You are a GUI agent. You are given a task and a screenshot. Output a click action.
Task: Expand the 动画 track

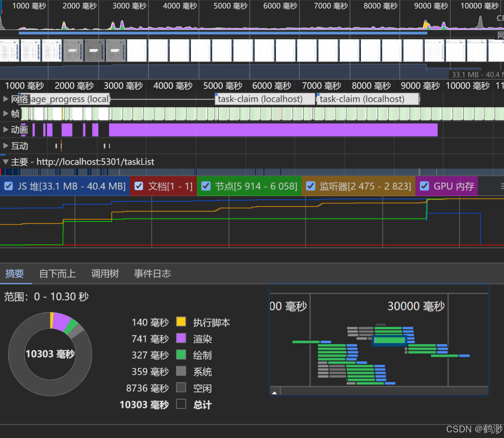tap(6, 129)
